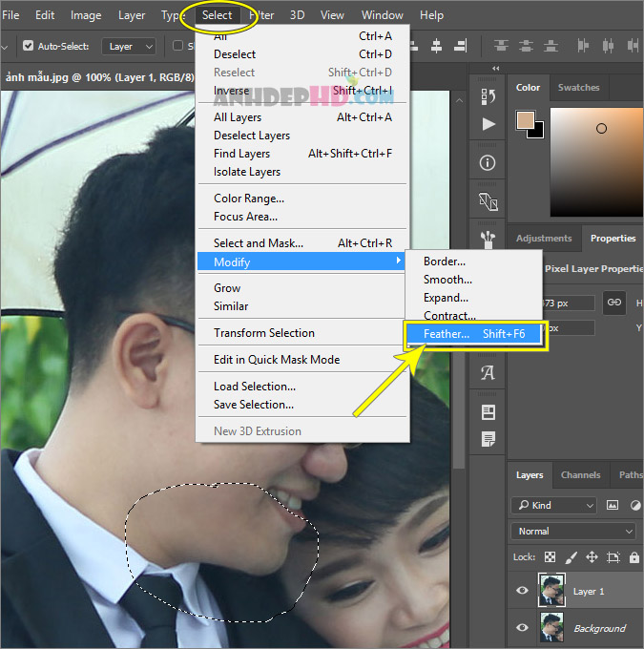The height and width of the screenshot is (649, 644).
Task: Click the distribute horizontal centers icon
Action: (x=608, y=45)
